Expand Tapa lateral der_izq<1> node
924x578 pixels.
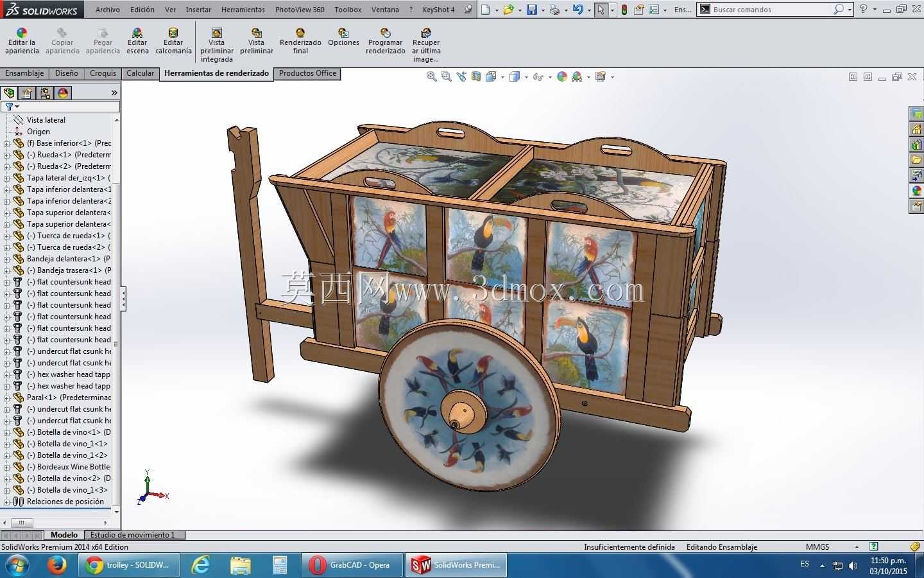pos(7,178)
